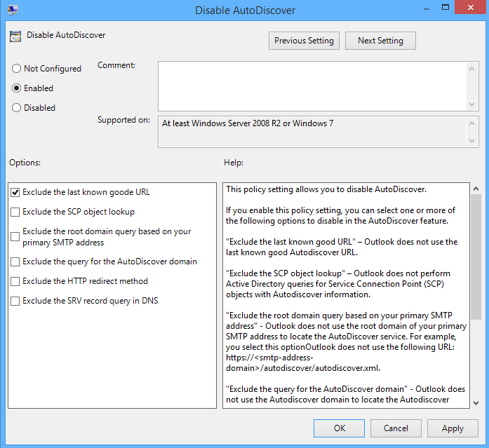Go to Next Setting
The width and height of the screenshot is (489, 448).
tap(380, 41)
